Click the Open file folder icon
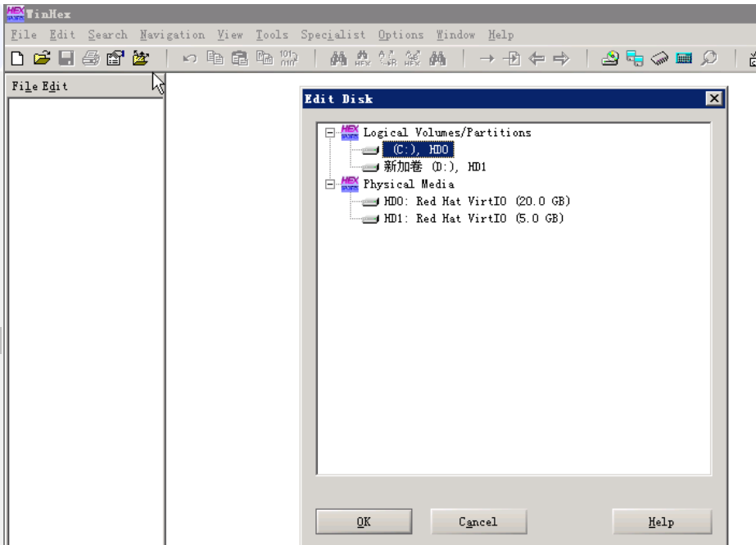Viewport: 756px width, 545px height. coord(42,58)
